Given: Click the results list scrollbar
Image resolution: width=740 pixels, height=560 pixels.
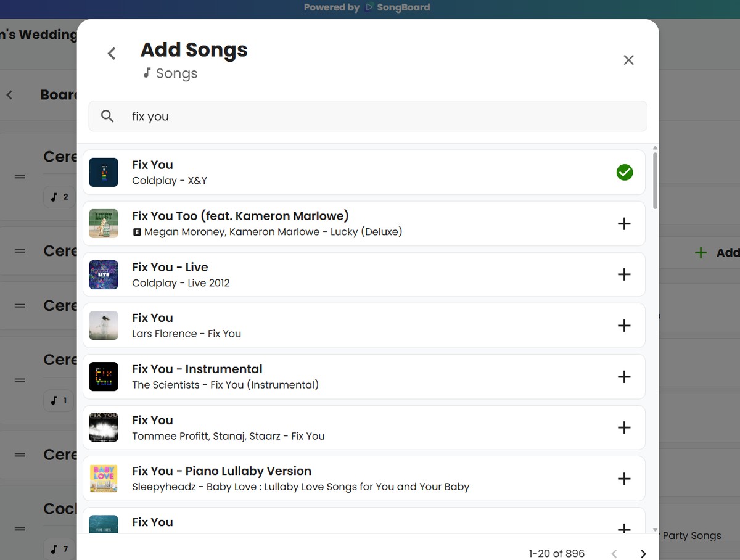Looking at the screenshot, I should [655, 180].
